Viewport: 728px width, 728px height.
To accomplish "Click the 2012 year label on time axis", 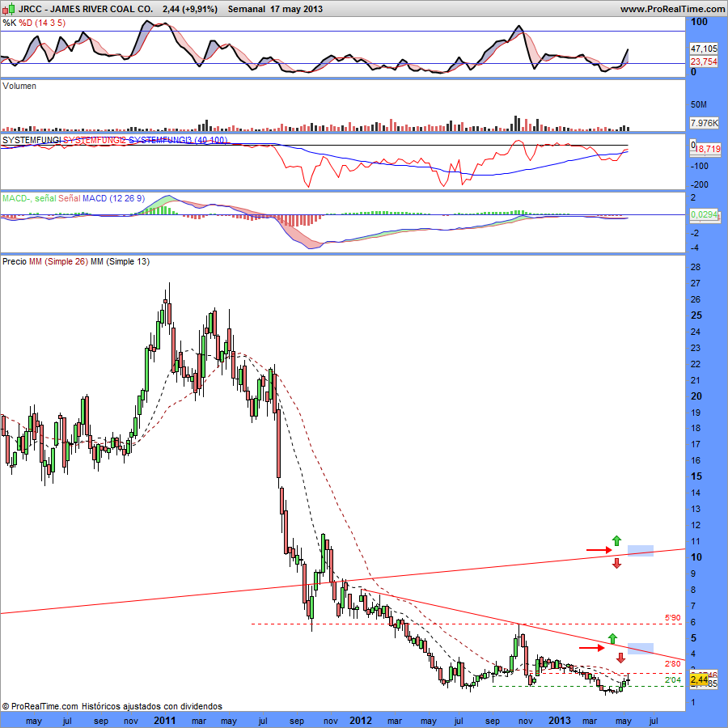I will click(x=361, y=721).
